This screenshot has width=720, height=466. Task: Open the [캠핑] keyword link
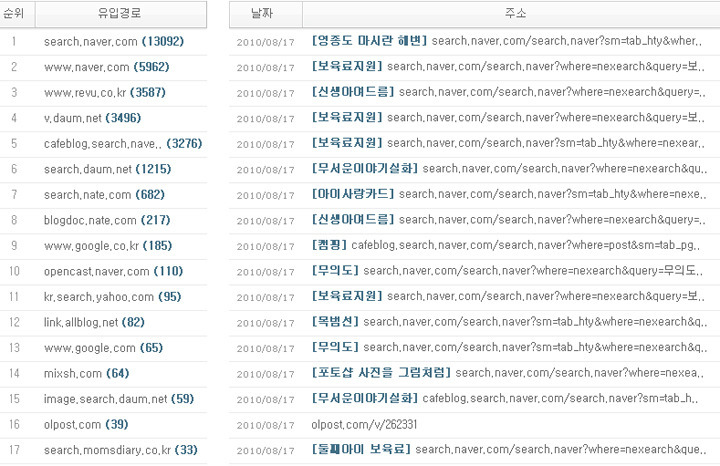pos(329,245)
